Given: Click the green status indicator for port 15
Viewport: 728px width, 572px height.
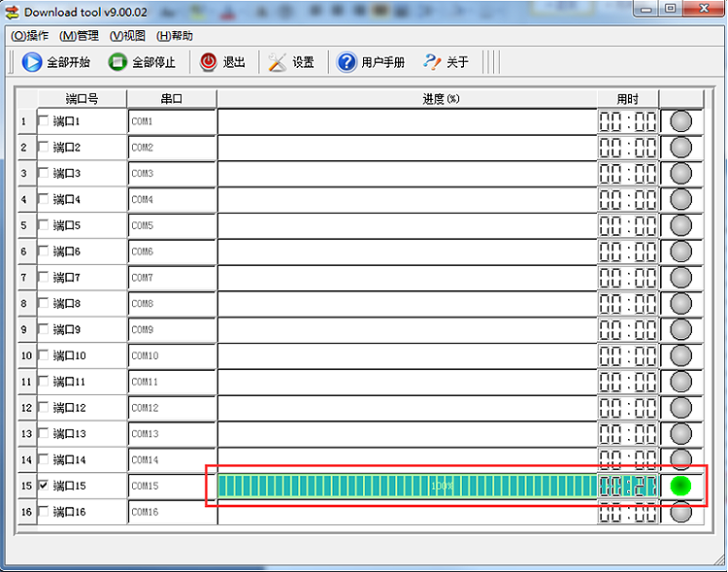Looking at the screenshot, I should pos(681,486).
